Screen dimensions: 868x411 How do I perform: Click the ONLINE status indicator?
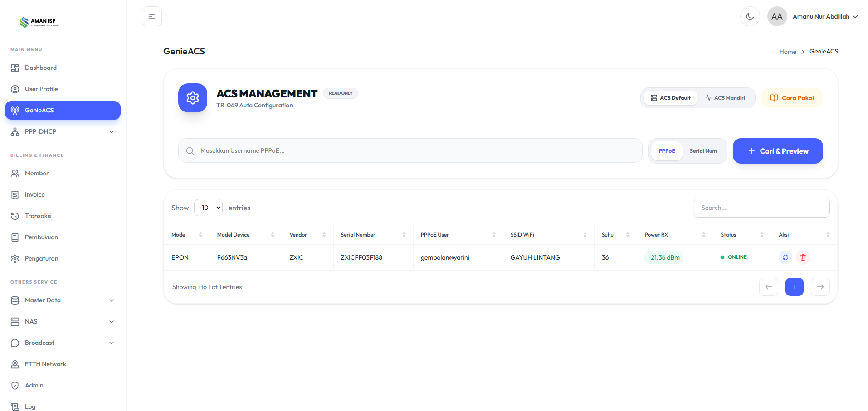[x=734, y=257]
